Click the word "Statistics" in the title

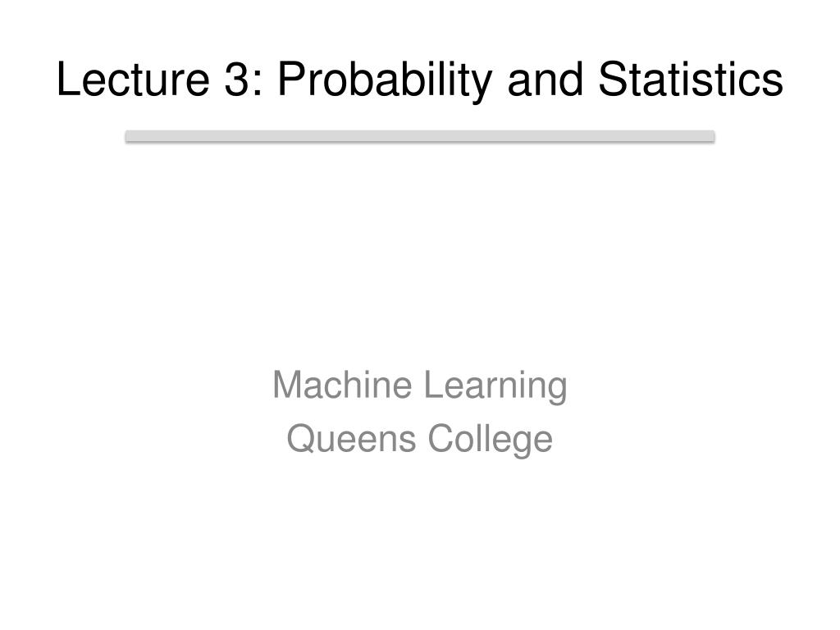point(691,80)
